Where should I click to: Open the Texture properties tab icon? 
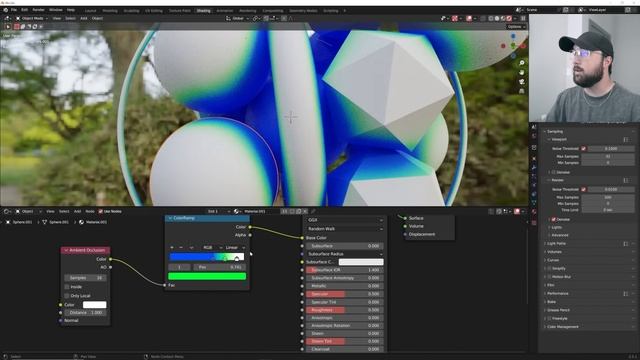[x=534, y=223]
